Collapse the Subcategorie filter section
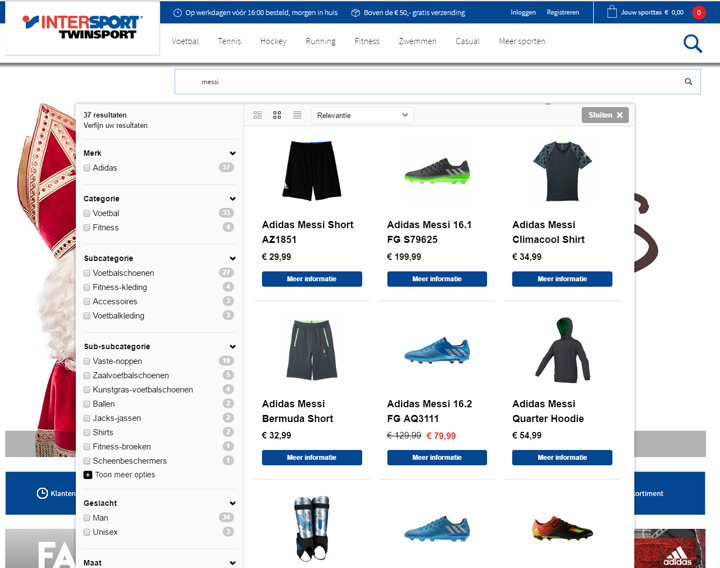This screenshot has width=720, height=568. 233,259
